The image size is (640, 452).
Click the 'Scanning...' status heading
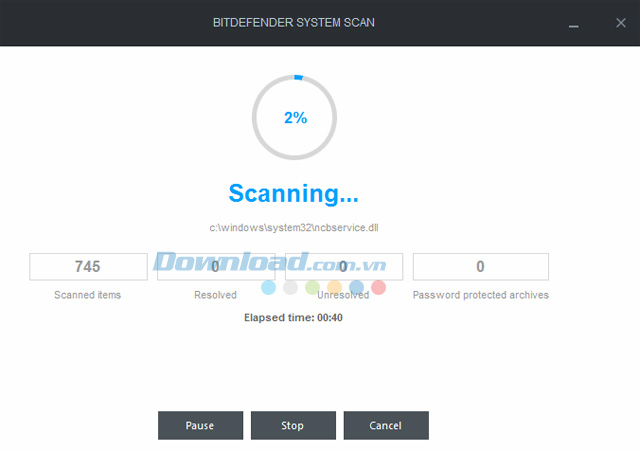pos(293,194)
